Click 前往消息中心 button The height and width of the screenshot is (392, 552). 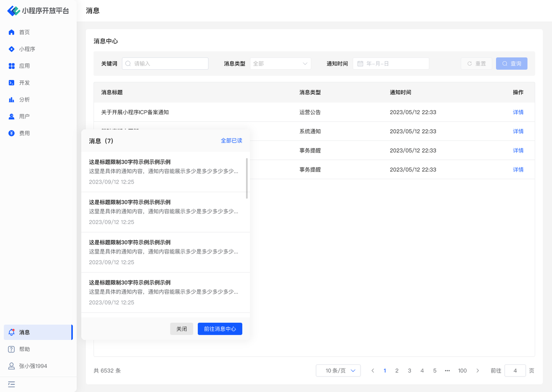tap(220, 329)
